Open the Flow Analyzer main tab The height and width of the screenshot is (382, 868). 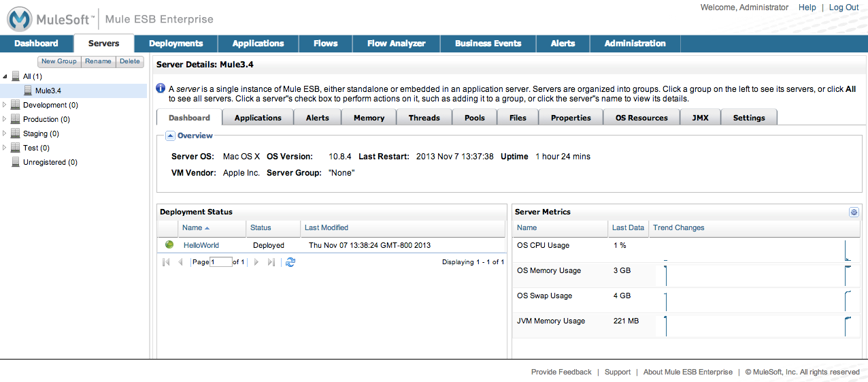pos(396,44)
